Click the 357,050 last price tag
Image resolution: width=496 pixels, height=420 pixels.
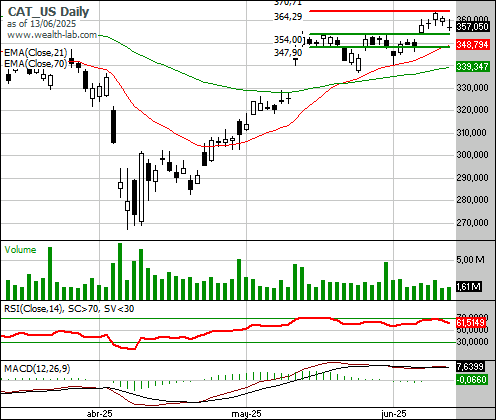tap(473, 27)
